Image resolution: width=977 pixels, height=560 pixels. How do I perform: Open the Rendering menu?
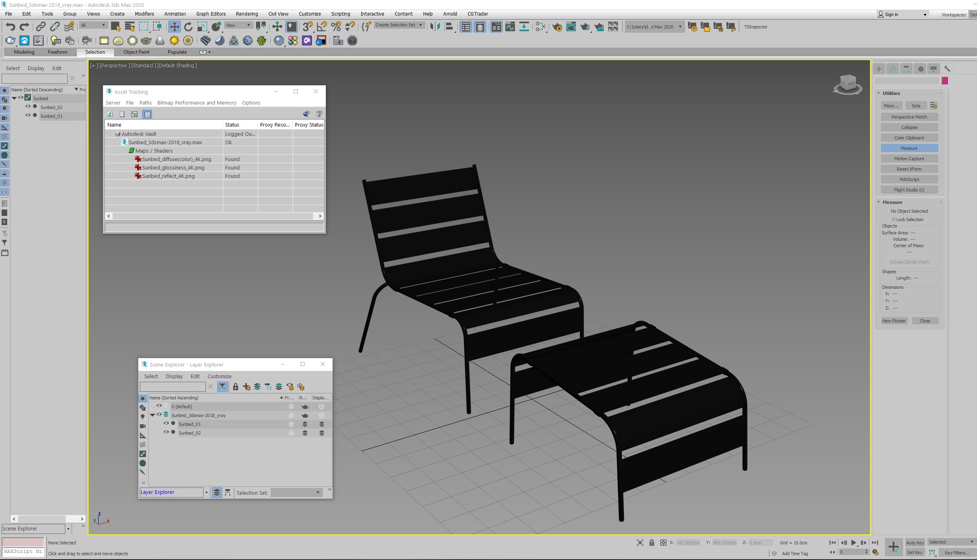246,14
